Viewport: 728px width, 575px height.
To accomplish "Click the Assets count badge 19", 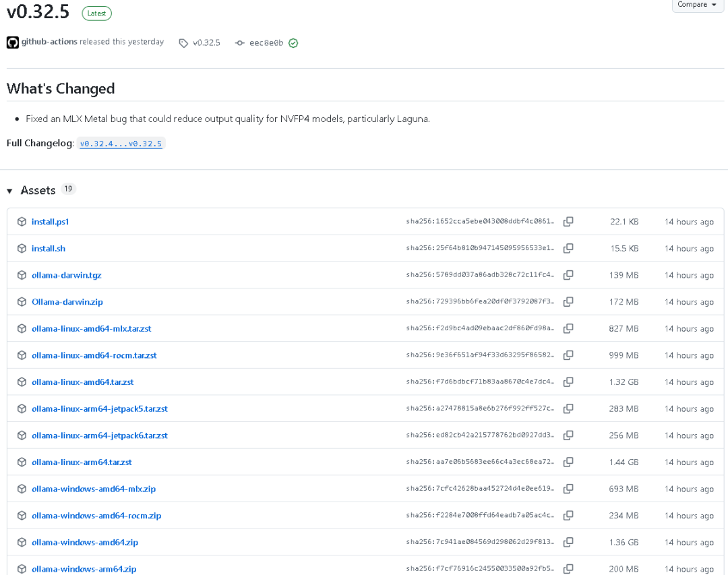I will (x=68, y=189).
